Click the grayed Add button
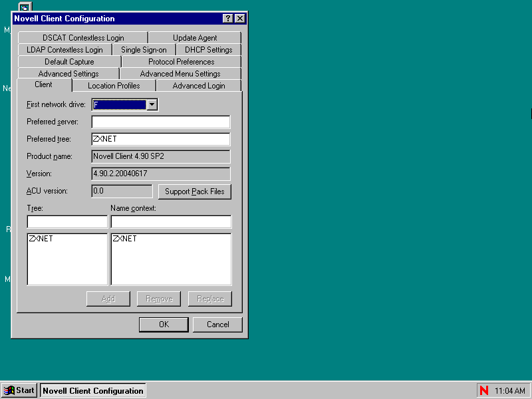 tap(108, 299)
